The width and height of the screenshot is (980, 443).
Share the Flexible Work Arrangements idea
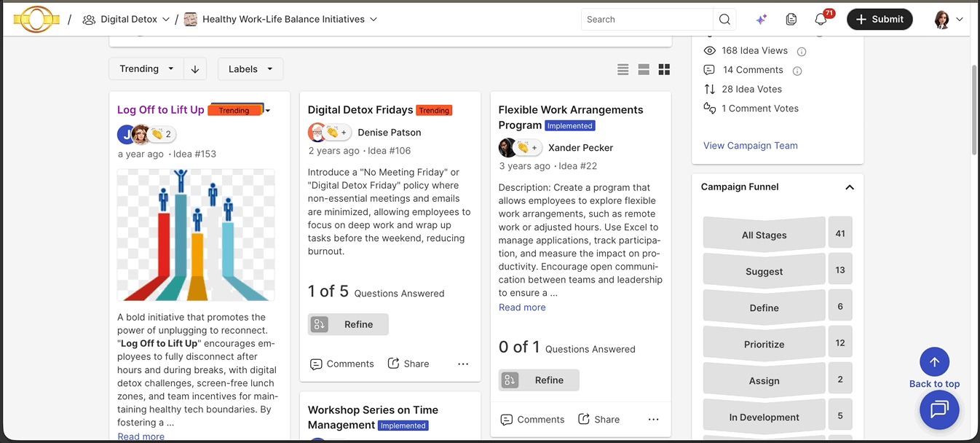coord(599,420)
